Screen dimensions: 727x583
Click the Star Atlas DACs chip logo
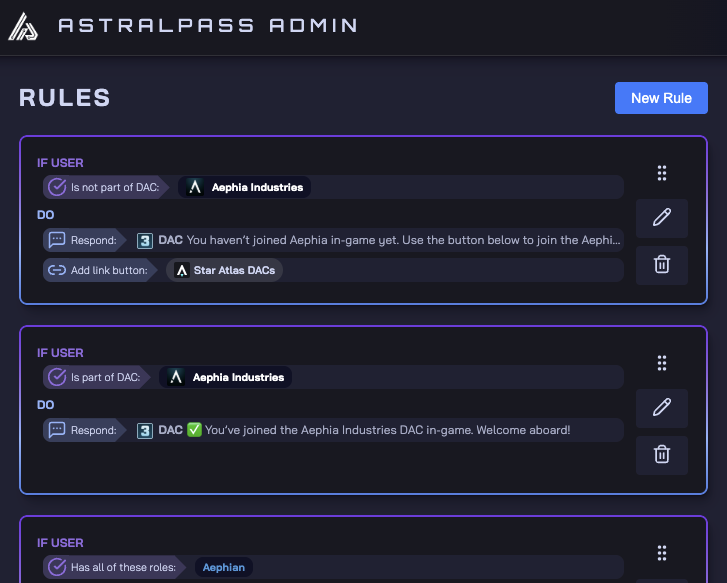182,270
